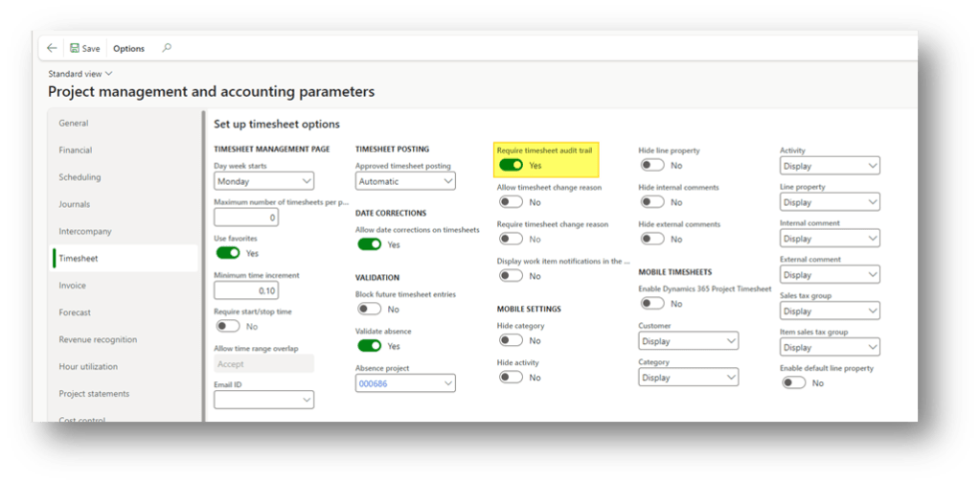Expand the Standard view chevron
This screenshot has height=484, width=980.
[109, 74]
